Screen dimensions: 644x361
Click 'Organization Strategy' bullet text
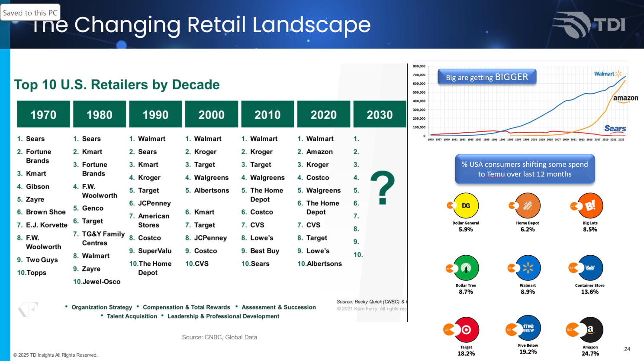(x=102, y=307)
